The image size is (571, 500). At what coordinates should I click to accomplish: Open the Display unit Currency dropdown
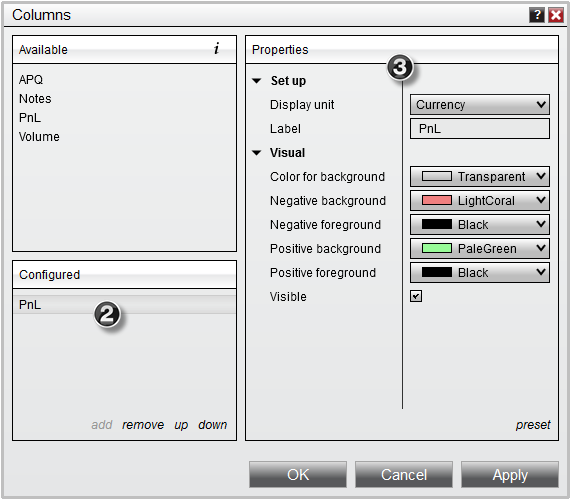click(480, 105)
